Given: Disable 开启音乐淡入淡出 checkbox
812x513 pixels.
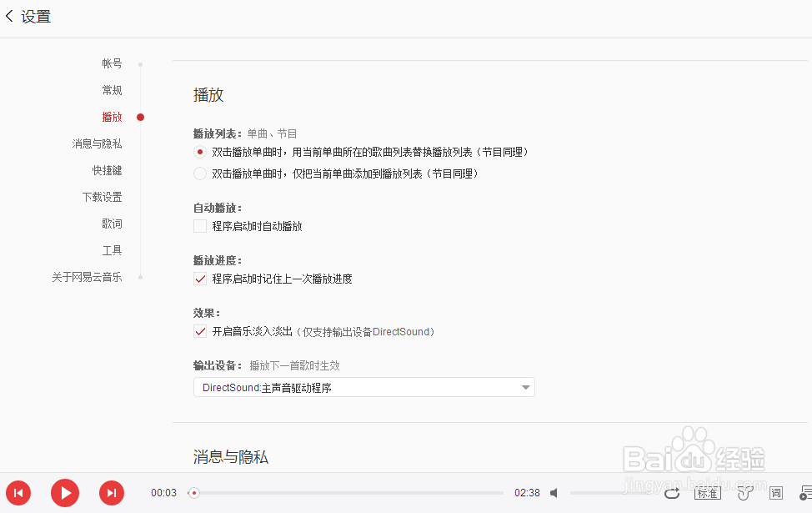Looking at the screenshot, I should tap(200, 332).
